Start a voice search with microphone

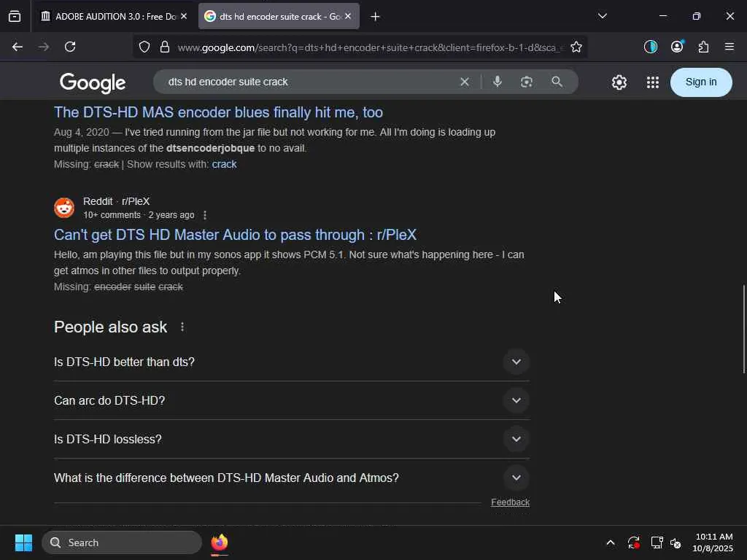tap(498, 82)
